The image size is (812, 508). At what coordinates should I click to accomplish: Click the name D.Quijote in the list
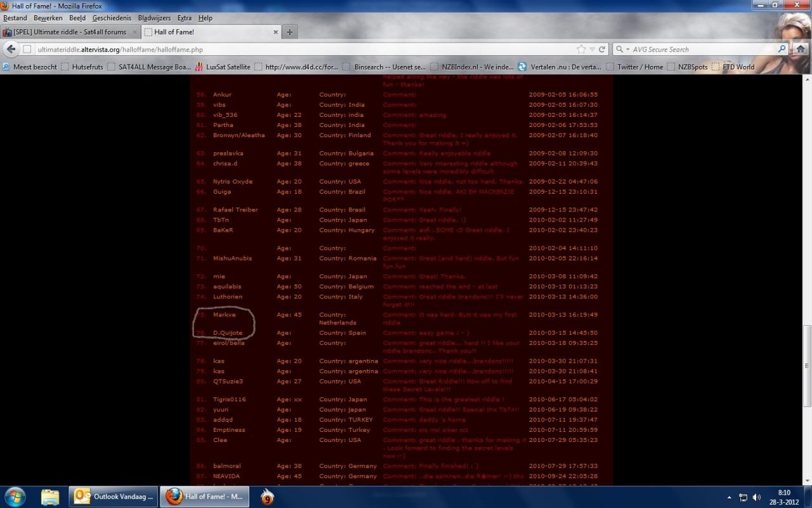(x=228, y=332)
